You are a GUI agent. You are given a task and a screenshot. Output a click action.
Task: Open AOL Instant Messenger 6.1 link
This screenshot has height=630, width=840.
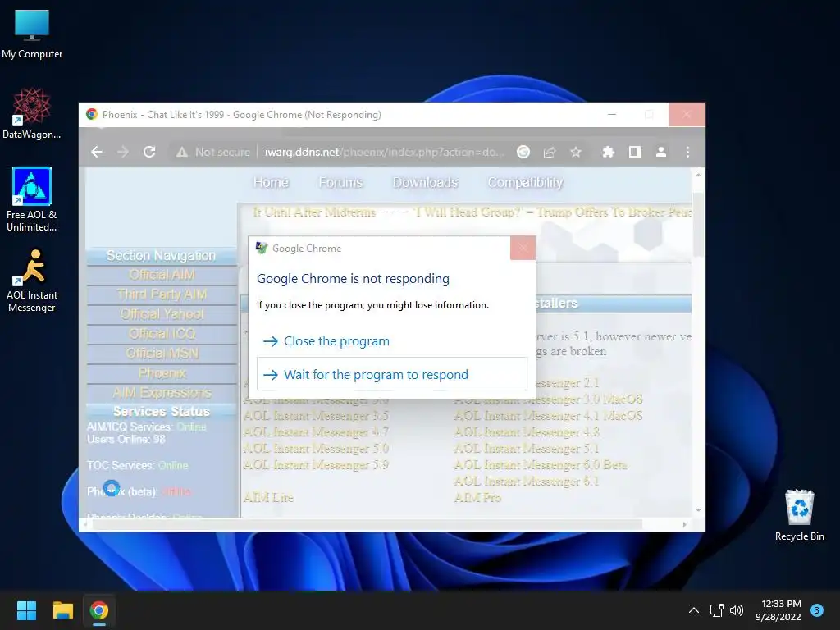[527, 482]
